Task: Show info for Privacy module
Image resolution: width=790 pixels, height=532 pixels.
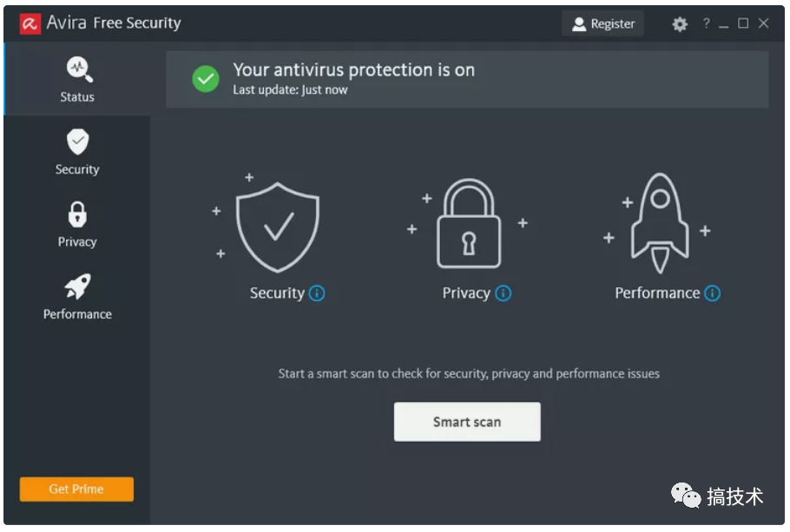Action: pyautogui.click(x=503, y=292)
